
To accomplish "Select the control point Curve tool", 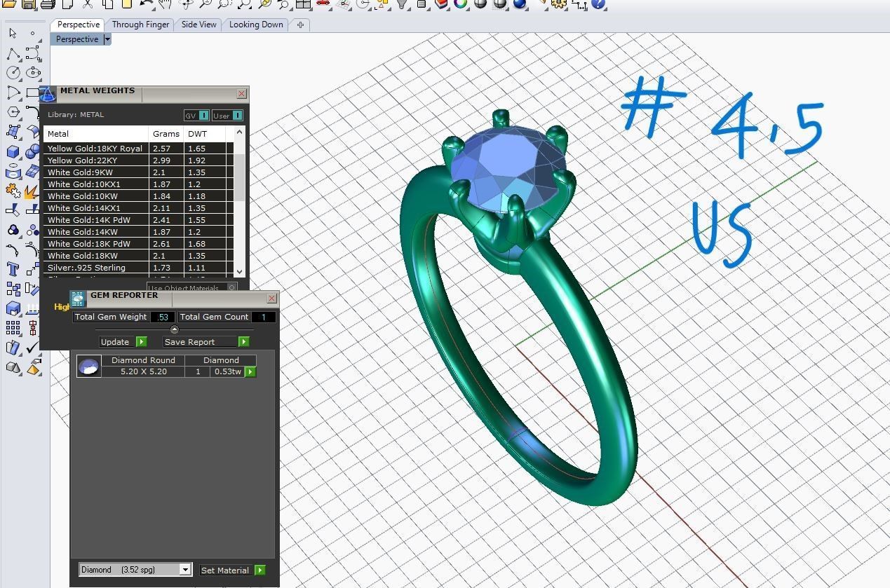I will pyautogui.click(x=32, y=53).
